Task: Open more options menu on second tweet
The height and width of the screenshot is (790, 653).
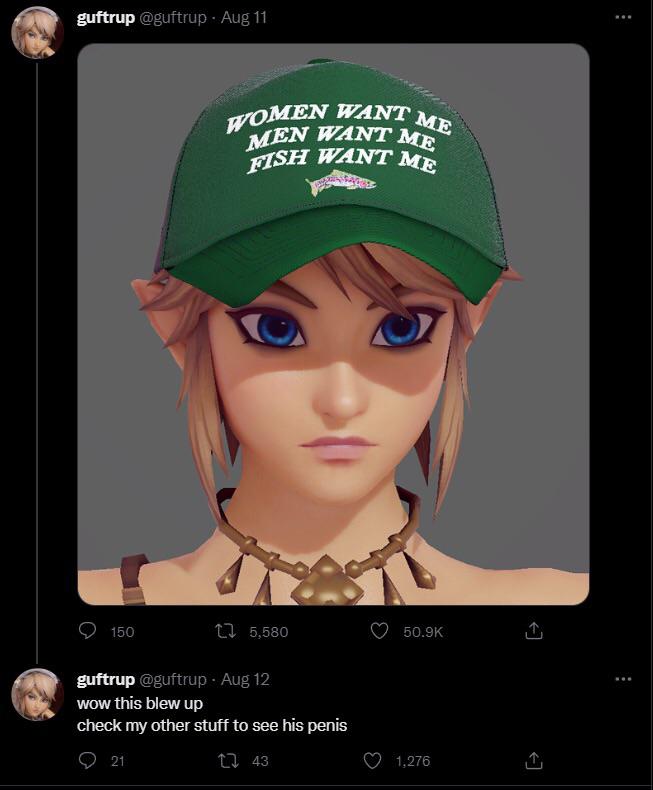Action: click(623, 679)
